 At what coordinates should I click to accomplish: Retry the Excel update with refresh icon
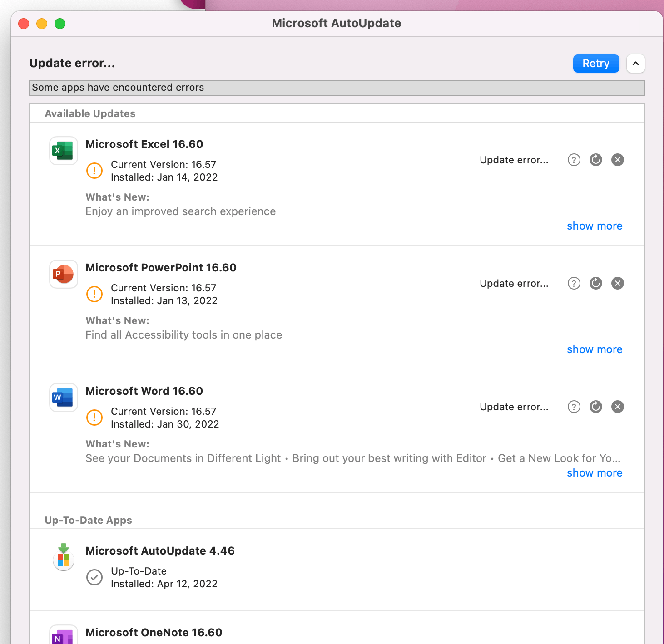pyautogui.click(x=596, y=160)
